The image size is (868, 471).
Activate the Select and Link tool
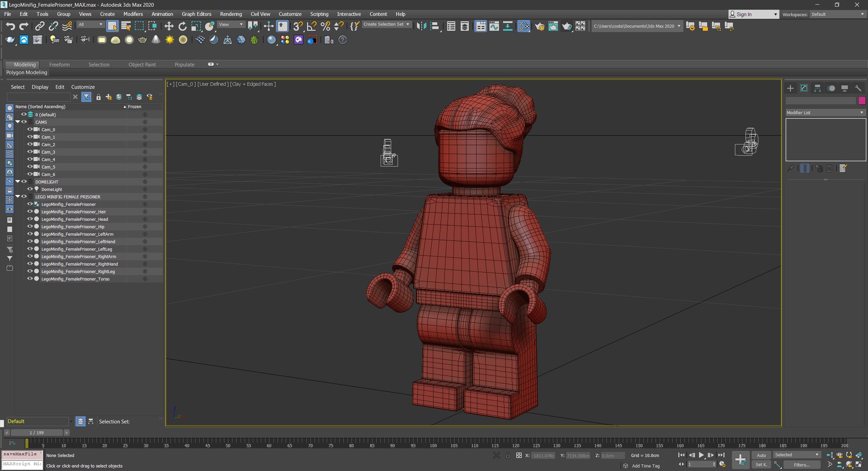click(x=40, y=26)
